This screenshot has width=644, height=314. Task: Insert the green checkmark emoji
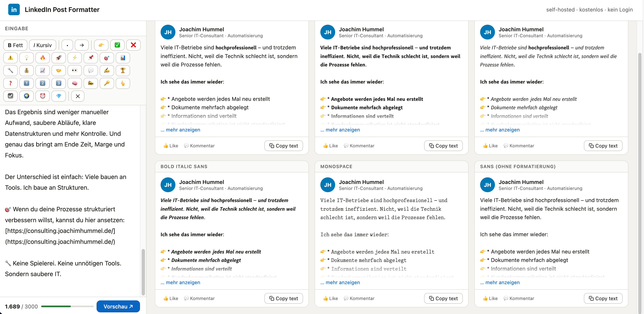tap(117, 45)
